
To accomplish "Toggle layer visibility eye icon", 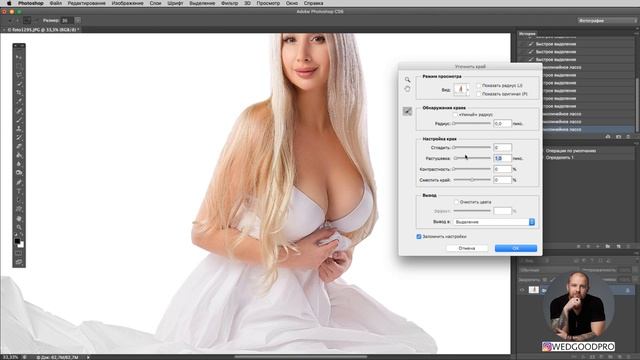I will point(522,290).
